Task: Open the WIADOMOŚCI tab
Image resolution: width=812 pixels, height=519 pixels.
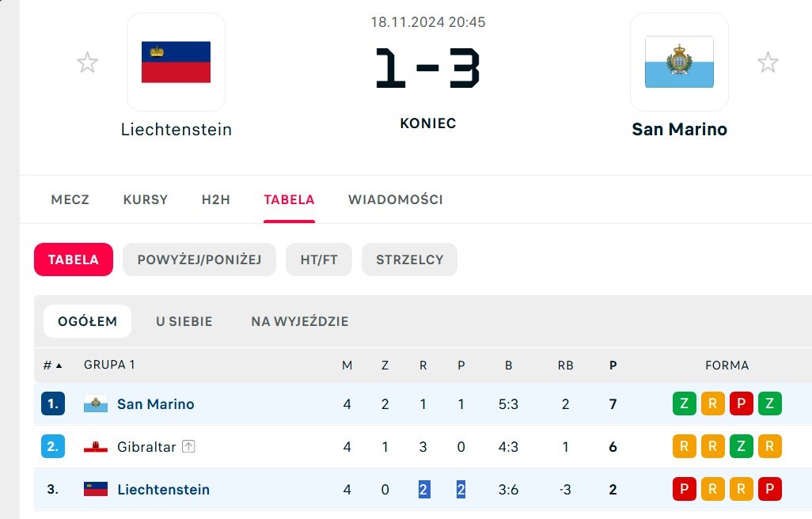Action: [x=396, y=200]
